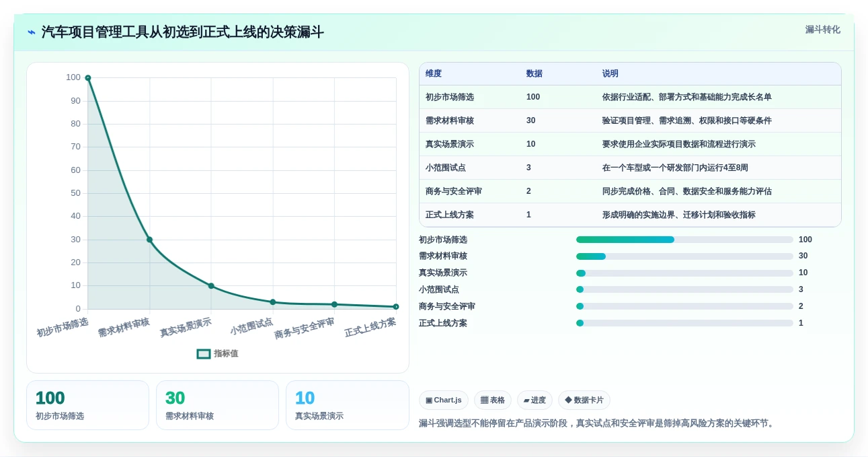The height and width of the screenshot is (457, 868).
Task: Click the 真实场景演示 progress bar
Action: coord(684,273)
